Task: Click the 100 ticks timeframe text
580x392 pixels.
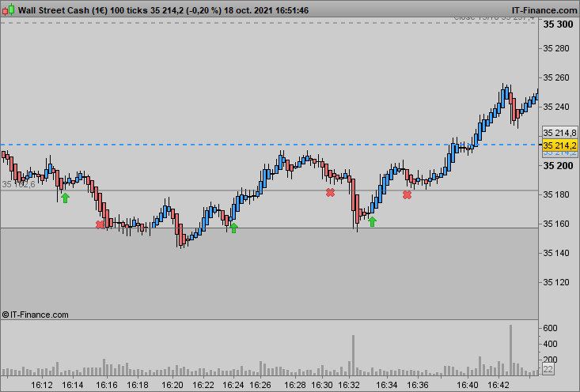Action: pyautogui.click(x=129, y=10)
